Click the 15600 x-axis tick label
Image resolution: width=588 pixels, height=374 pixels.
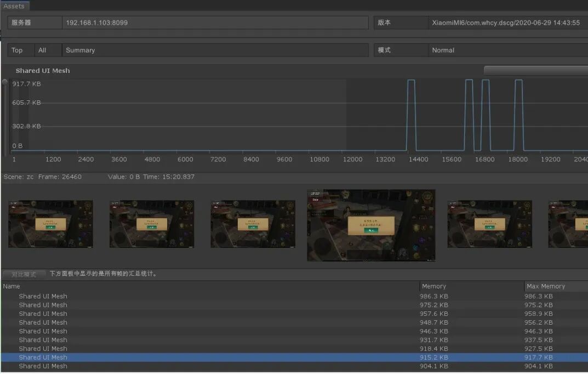(452, 160)
